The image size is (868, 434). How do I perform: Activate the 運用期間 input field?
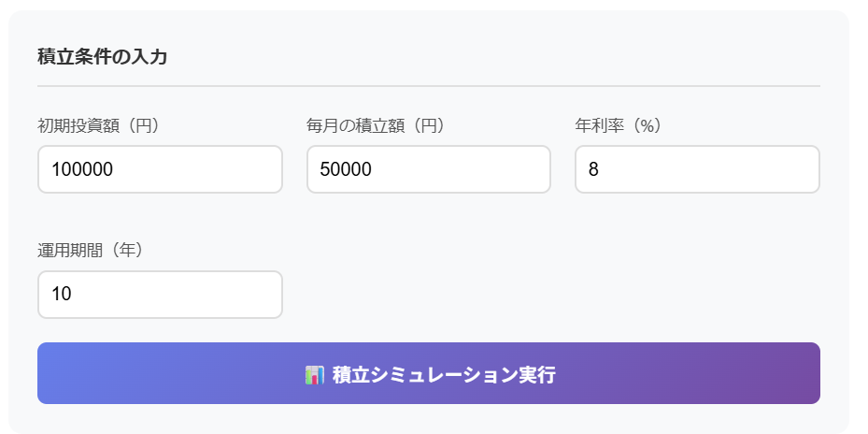point(160,295)
